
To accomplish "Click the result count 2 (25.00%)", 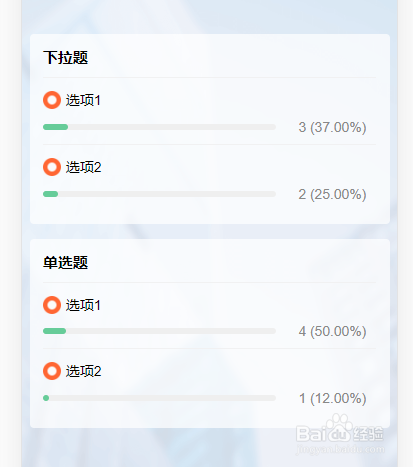I will click(332, 194).
